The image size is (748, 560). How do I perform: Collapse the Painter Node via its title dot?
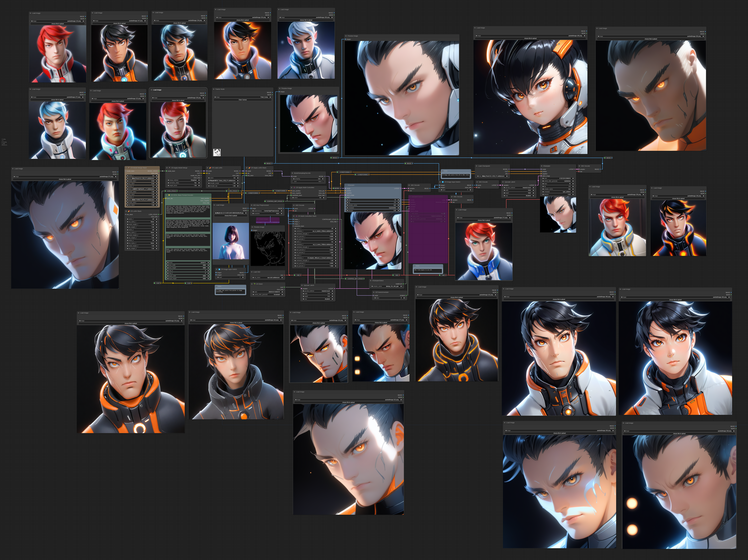coord(214,89)
